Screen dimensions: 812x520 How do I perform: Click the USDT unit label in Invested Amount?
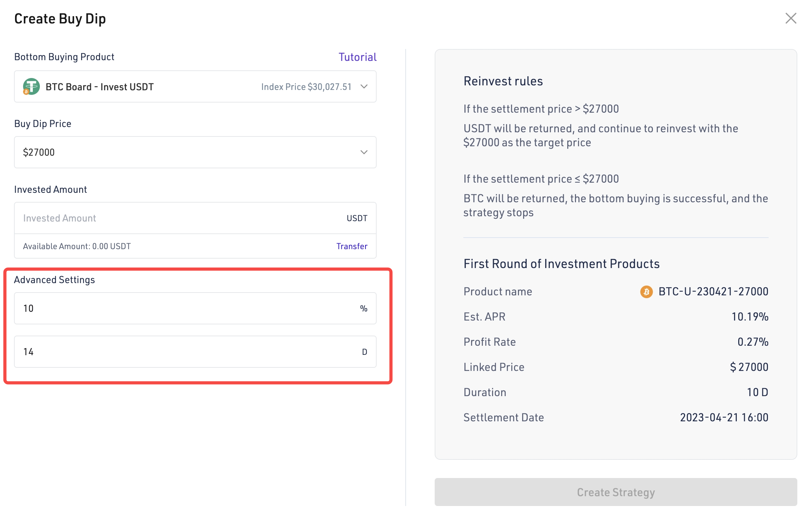click(357, 218)
